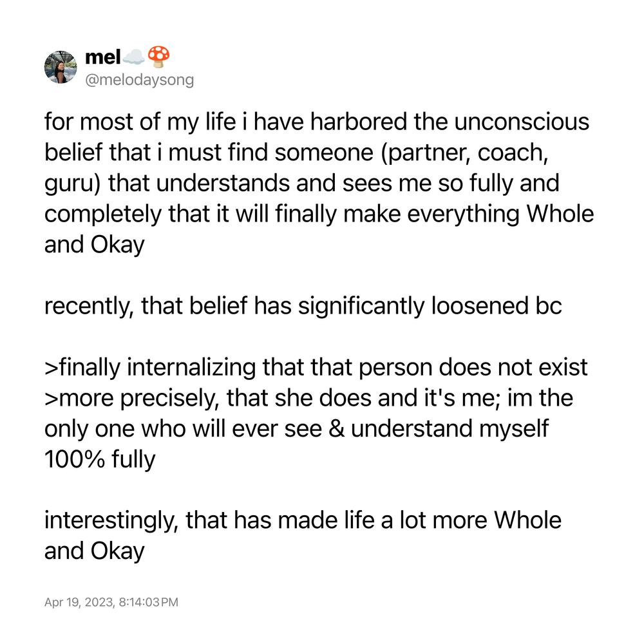This screenshot has height=644, width=644.
Task: Click the line "recently, that belief has significantly loosened bc"
Action: coord(303,306)
